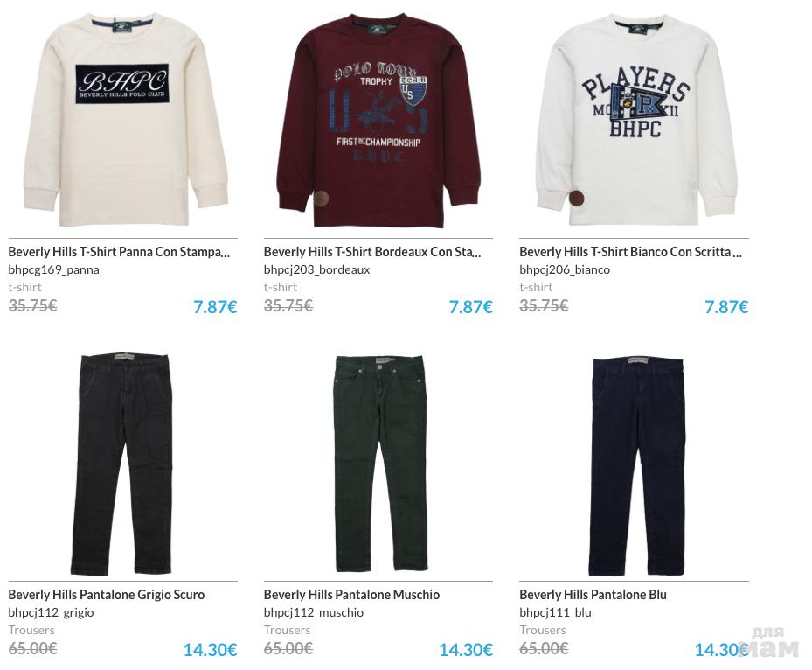The width and height of the screenshot is (812, 670).
Task: Open the white Players BHPC shirt image
Action: pos(636,120)
